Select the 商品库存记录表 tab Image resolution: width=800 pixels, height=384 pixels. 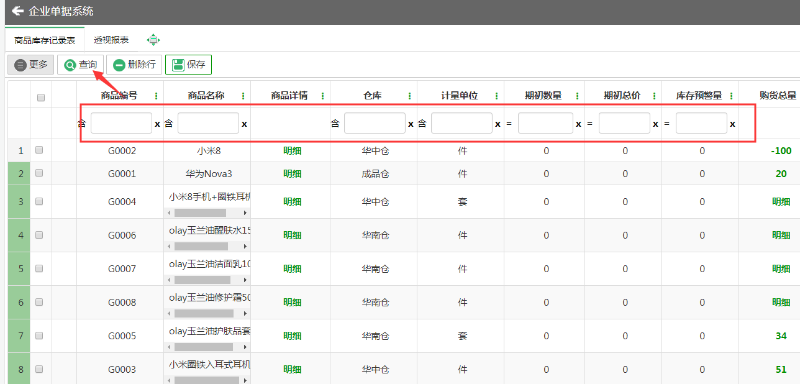click(45, 40)
